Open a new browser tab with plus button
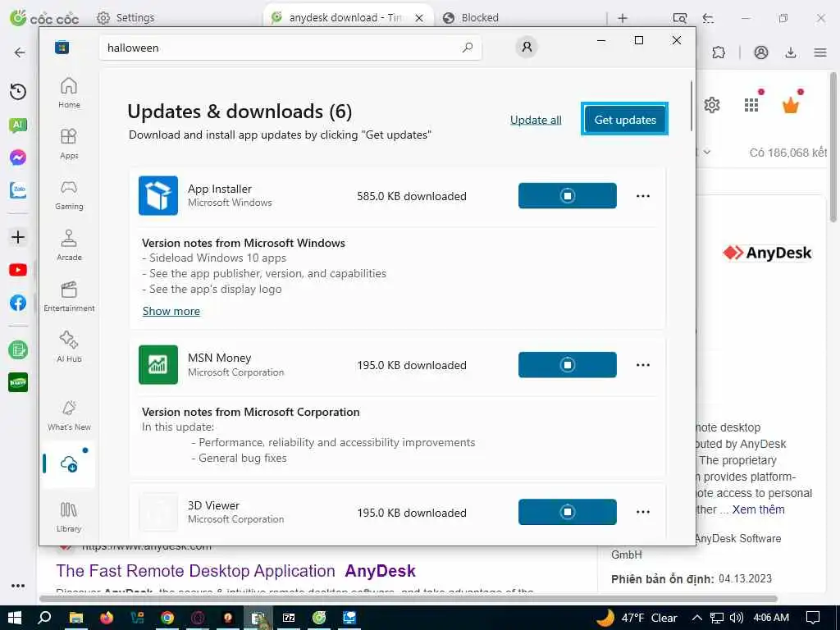840x630 pixels. pos(623,18)
